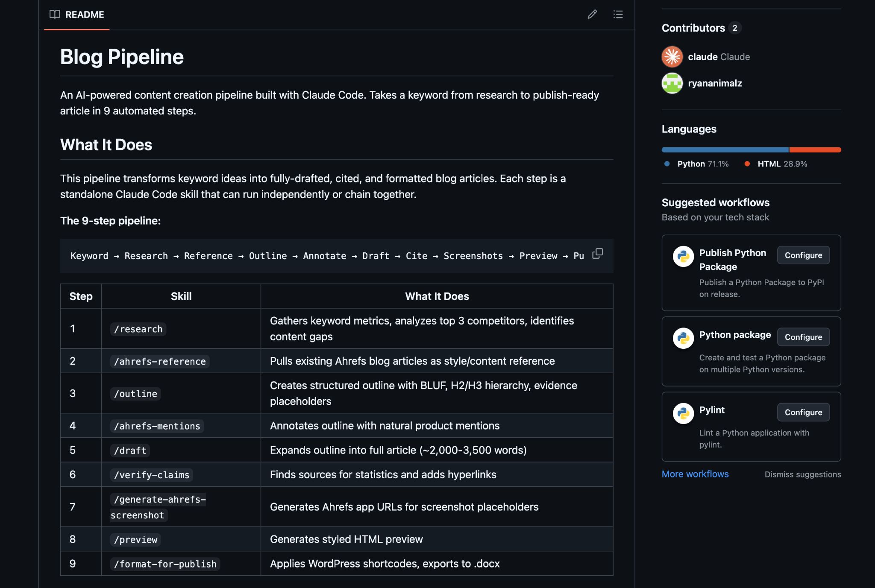Copy the pipeline code block
875x588 pixels.
click(x=597, y=254)
